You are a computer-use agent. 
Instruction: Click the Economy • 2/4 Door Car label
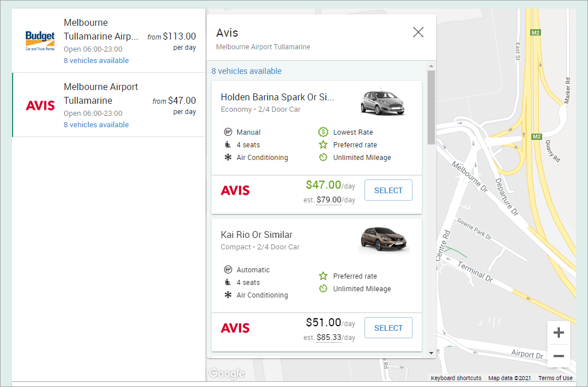pyautogui.click(x=261, y=110)
